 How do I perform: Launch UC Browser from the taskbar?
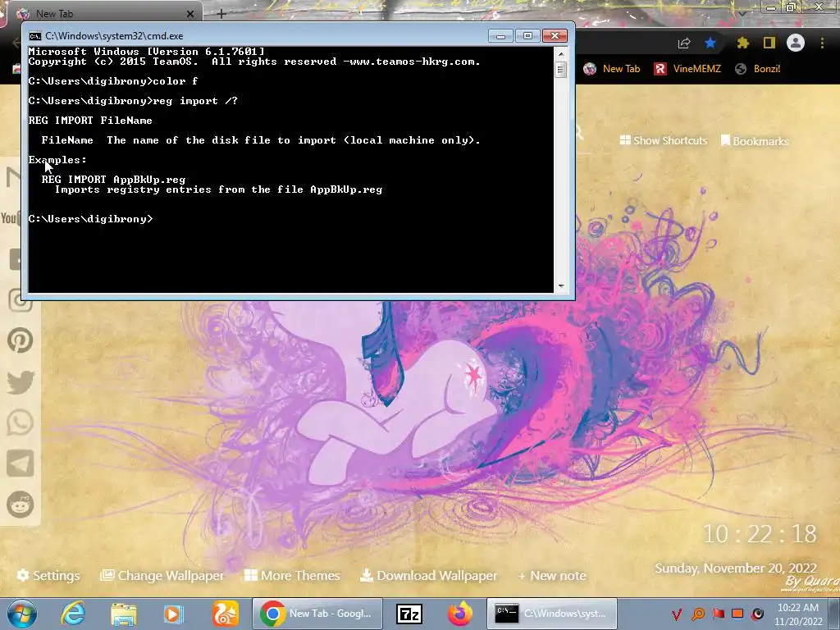pos(225,614)
